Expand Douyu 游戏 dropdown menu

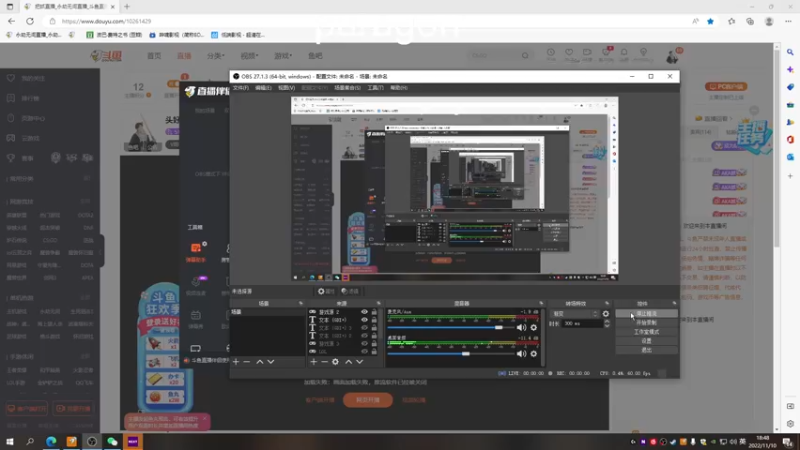pyautogui.click(x=283, y=56)
